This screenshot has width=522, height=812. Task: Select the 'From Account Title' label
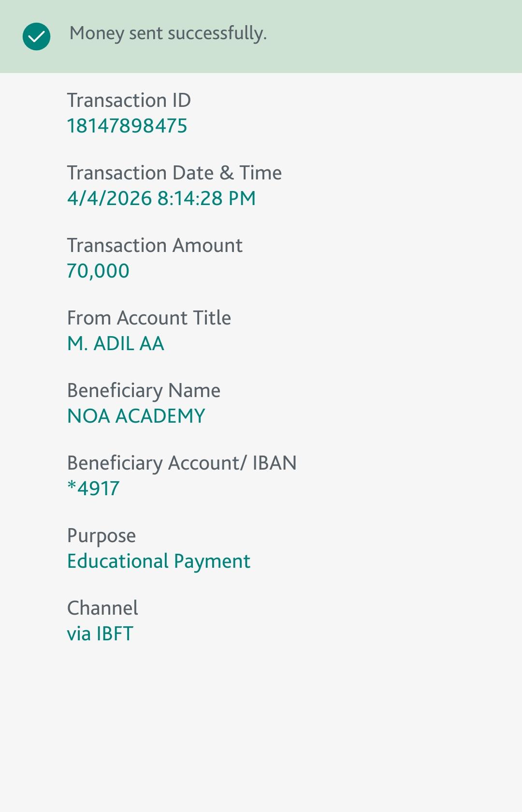pyautogui.click(x=149, y=318)
